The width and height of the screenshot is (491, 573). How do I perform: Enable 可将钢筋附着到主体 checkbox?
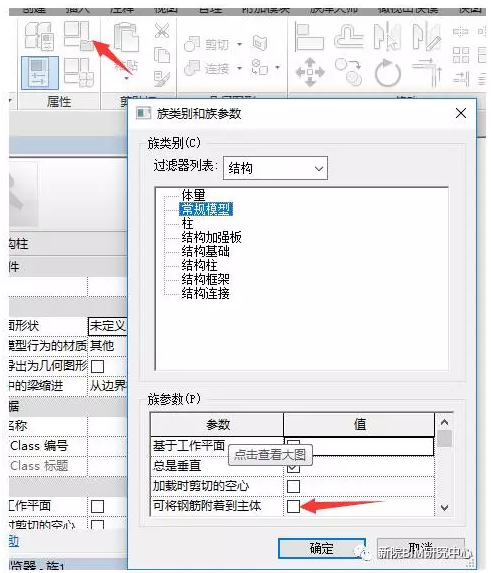point(293,506)
